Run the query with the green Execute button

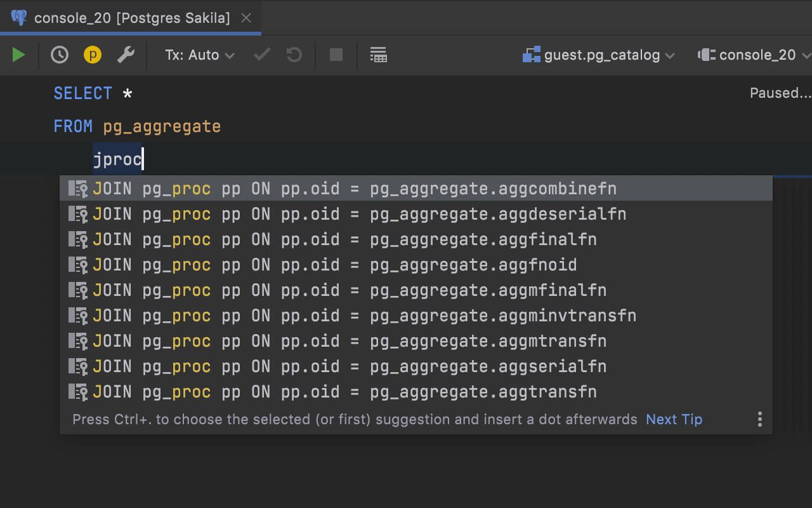[18, 55]
